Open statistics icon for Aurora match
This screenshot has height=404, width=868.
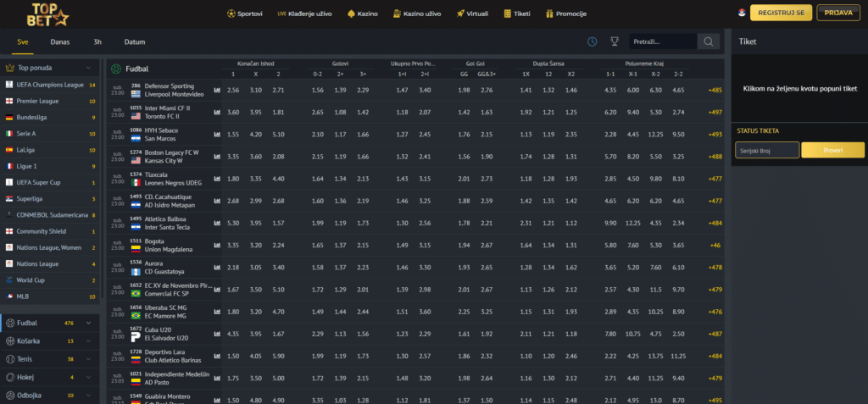217,268
